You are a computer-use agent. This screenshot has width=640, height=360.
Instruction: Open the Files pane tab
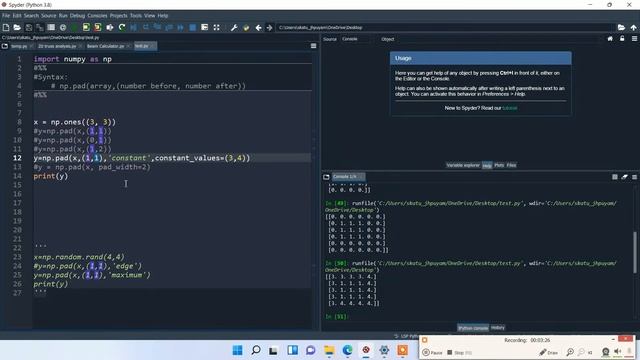pos(511,165)
